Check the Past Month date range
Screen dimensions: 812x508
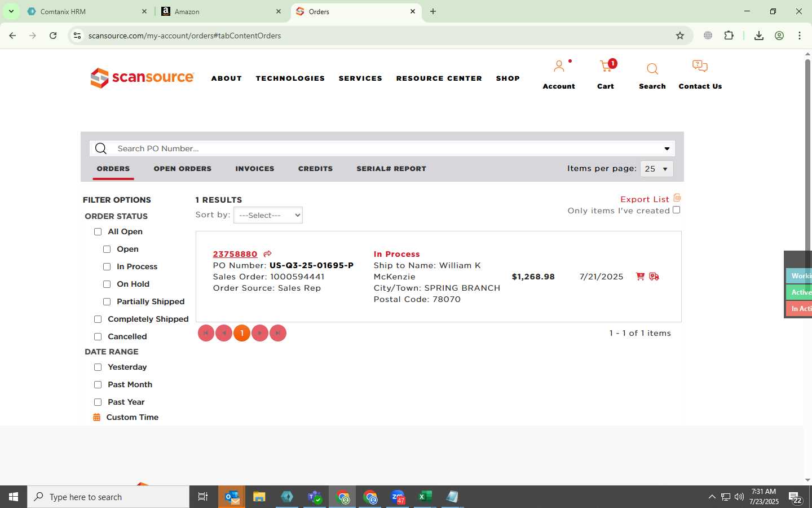[x=98, y=384]
